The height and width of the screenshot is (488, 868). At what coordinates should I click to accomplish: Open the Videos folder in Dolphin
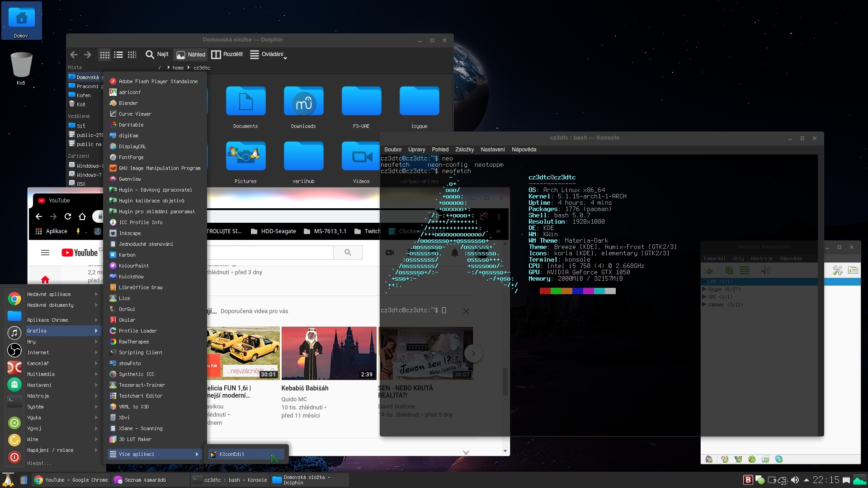[x=361, y=163]
